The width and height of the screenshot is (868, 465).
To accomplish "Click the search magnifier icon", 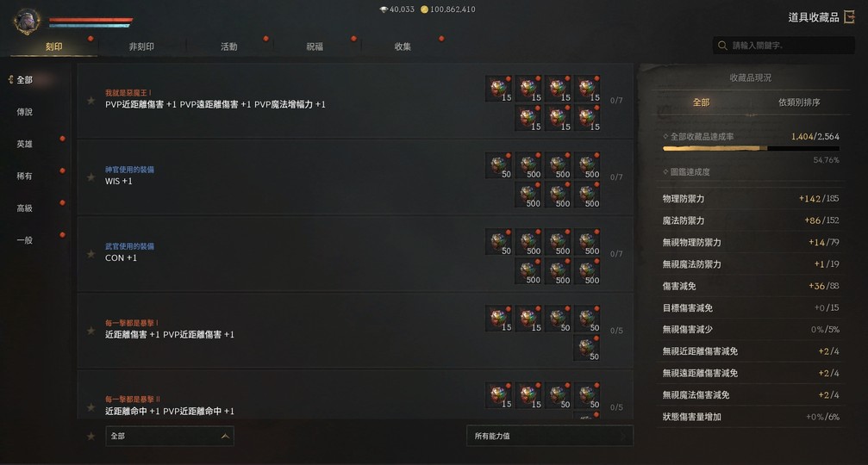I will click(722, 46).
